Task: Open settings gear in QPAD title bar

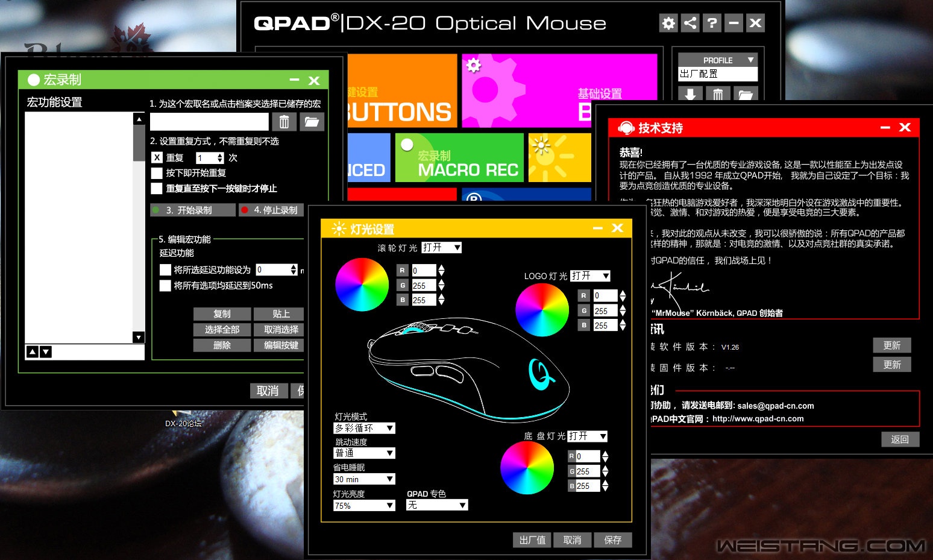Action: click(x=668, y=24)
